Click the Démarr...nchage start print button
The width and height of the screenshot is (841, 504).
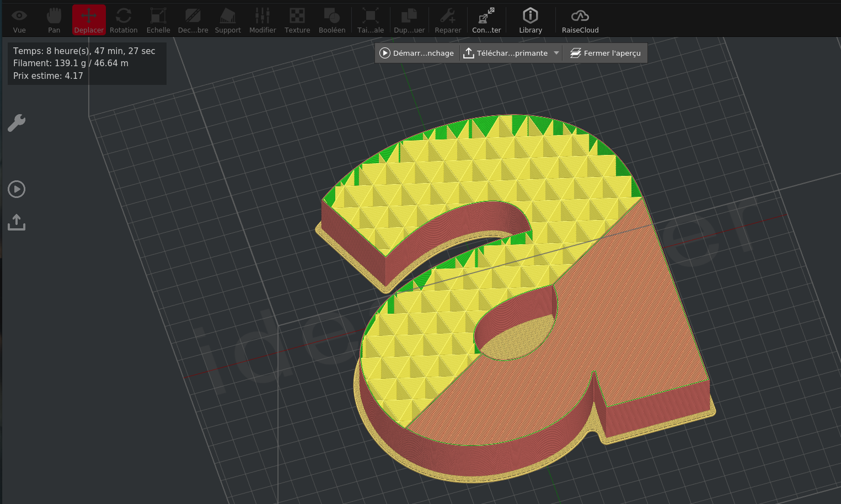click(x=417, y=53)
